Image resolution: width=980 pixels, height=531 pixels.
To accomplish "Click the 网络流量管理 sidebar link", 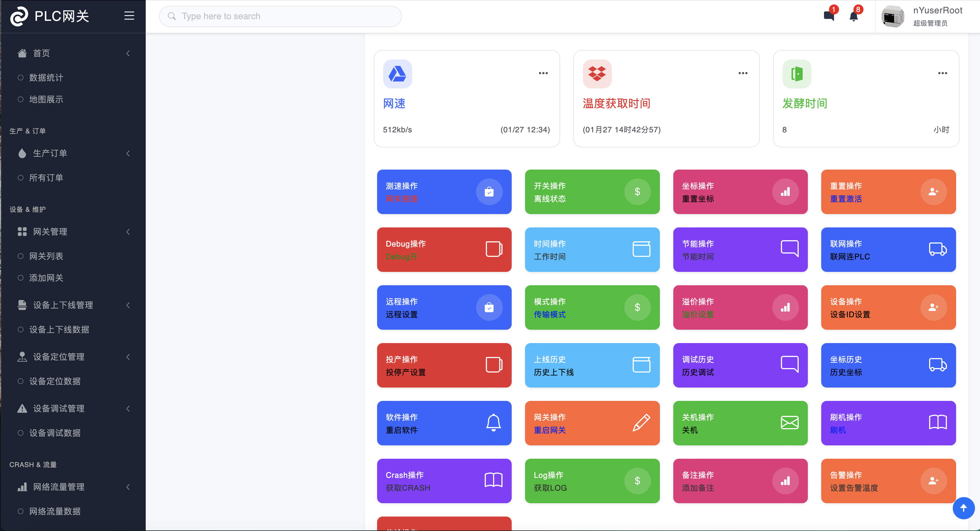I will (59, 487).
